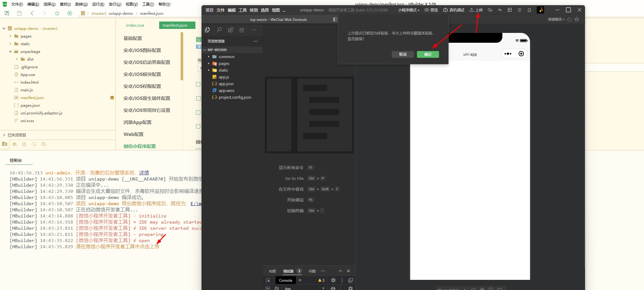Collapse the debugger panel with the up chevron
The image size is (644, 290).
click(340, 271)
